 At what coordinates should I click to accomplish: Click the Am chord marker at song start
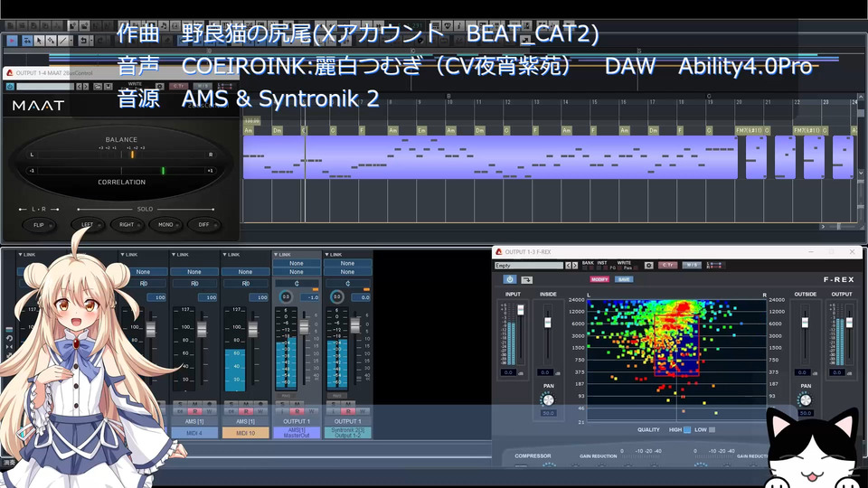click(x=249, y=130)
